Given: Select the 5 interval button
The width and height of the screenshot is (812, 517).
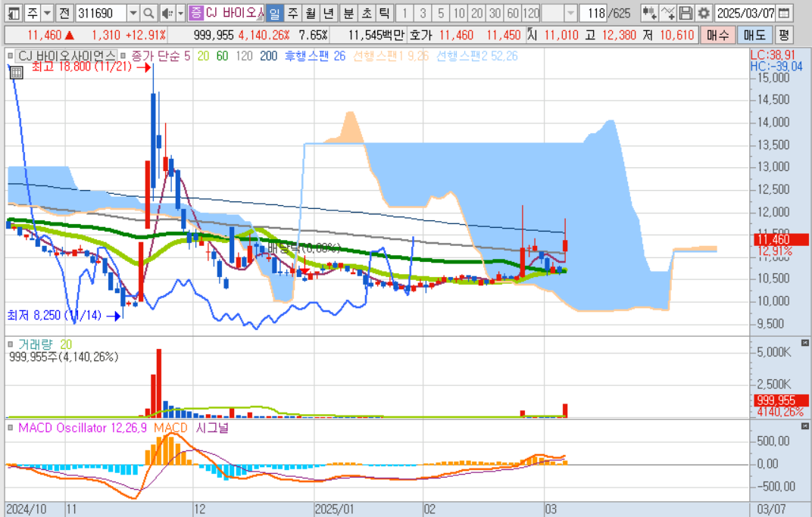Looking at the screenshot, I should [441, 13].
